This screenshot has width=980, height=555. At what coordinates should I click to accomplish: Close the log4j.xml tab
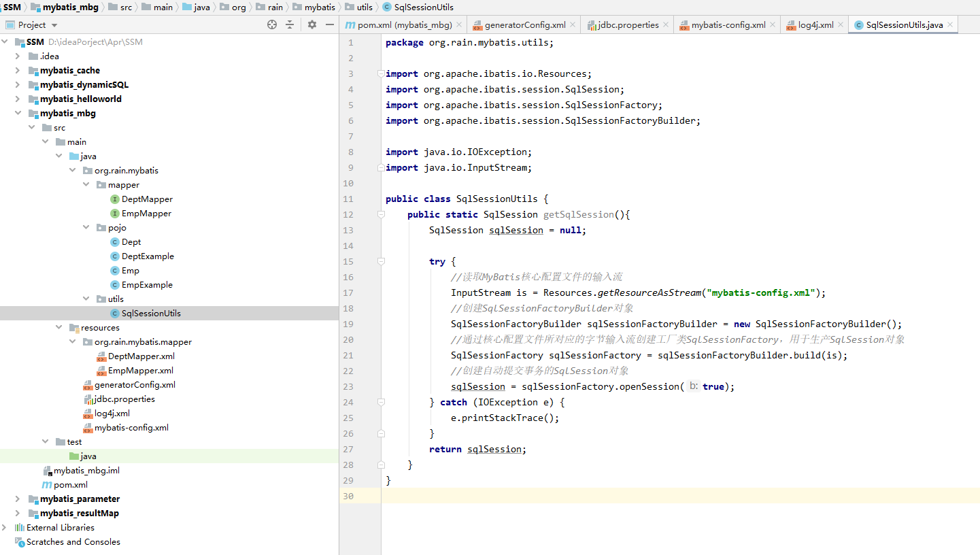click(841, 24)
